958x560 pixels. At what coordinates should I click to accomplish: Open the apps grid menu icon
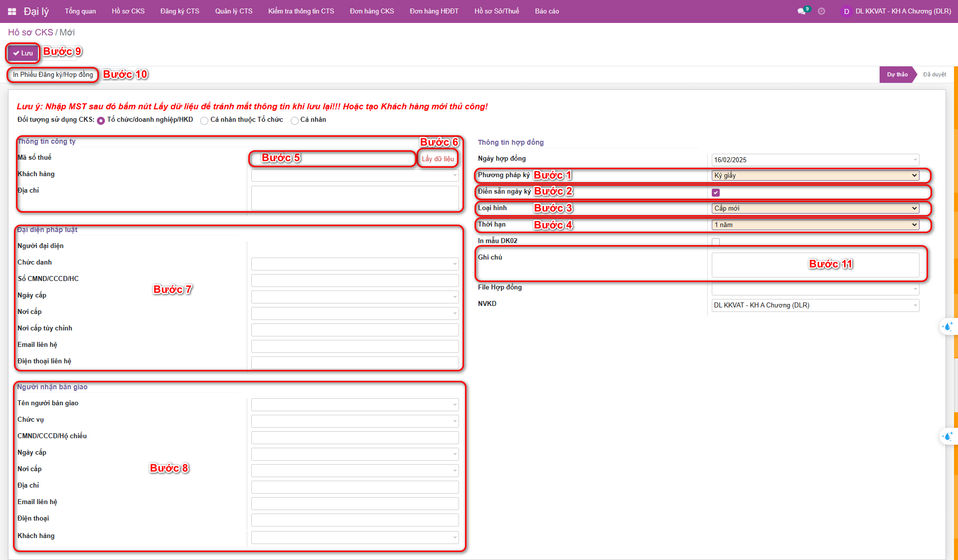click(x=12, y=11)
